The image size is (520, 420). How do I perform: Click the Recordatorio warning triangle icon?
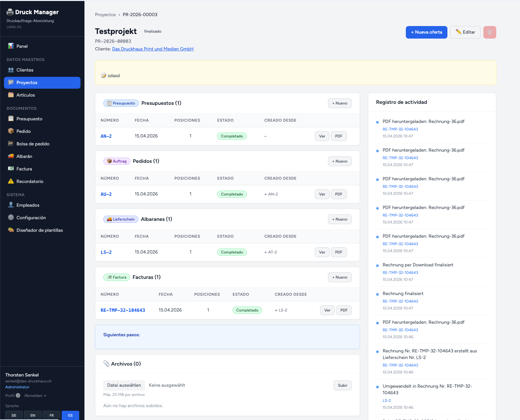(x=11, y=181)
